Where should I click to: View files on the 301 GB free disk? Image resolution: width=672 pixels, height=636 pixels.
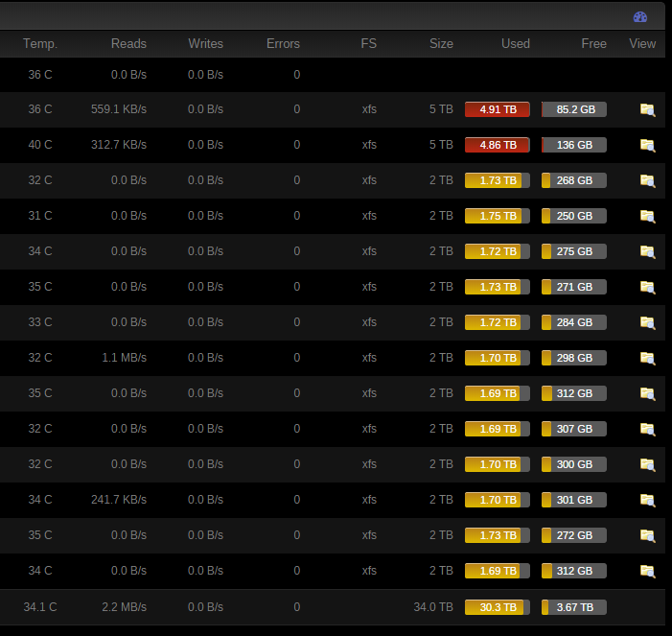[x=648, y=501]
